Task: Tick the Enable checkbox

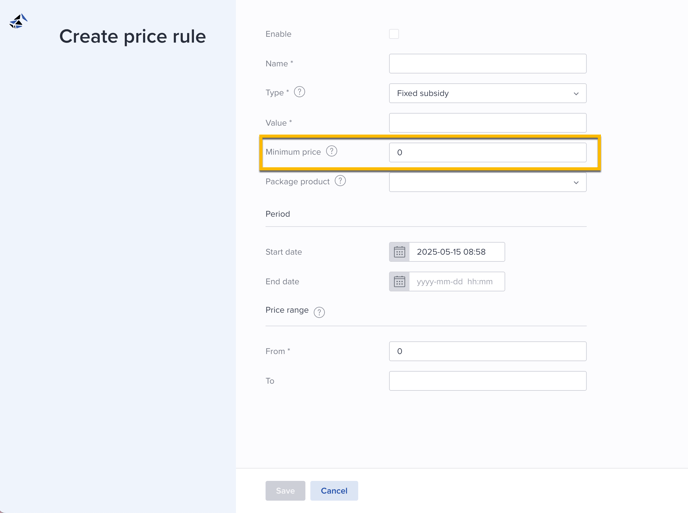Action: coord(394,34)
